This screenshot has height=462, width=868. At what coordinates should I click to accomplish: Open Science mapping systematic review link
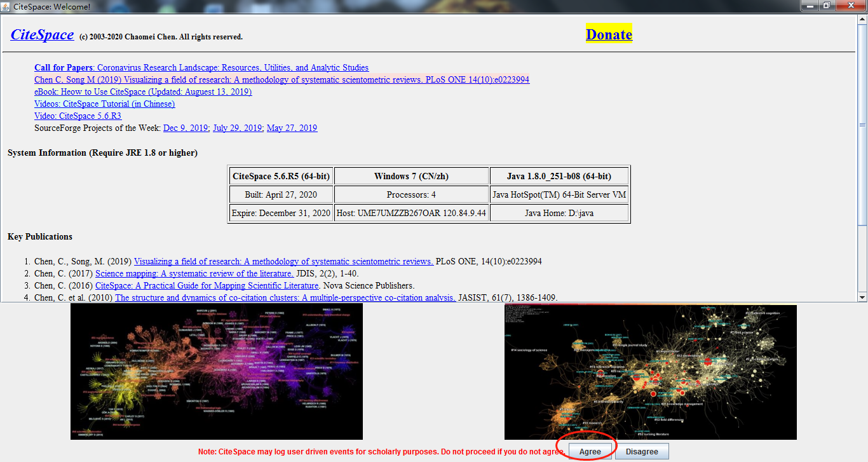(194, 273)
